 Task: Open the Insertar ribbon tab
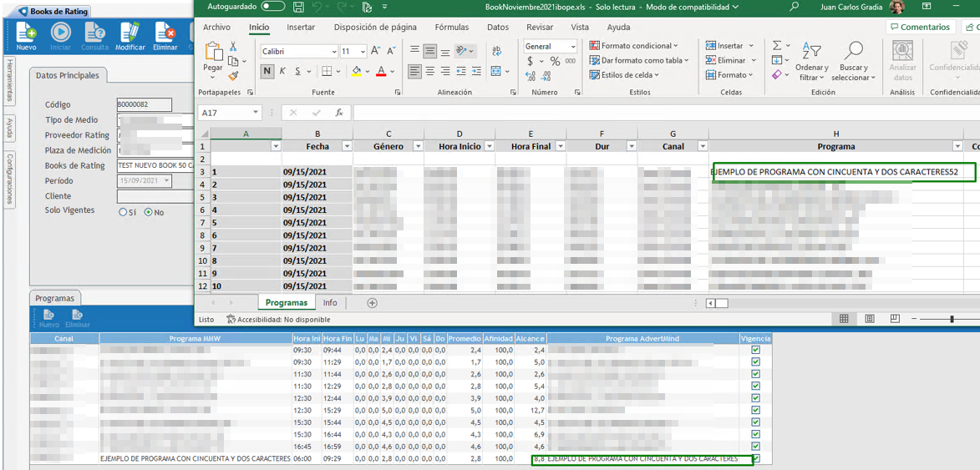pyautogui.click(x=301, y=28)
